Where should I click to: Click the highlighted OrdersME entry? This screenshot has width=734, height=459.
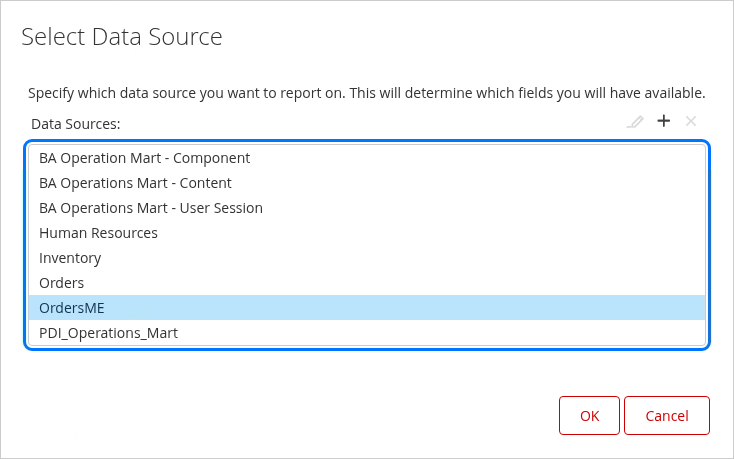[72, 308]
